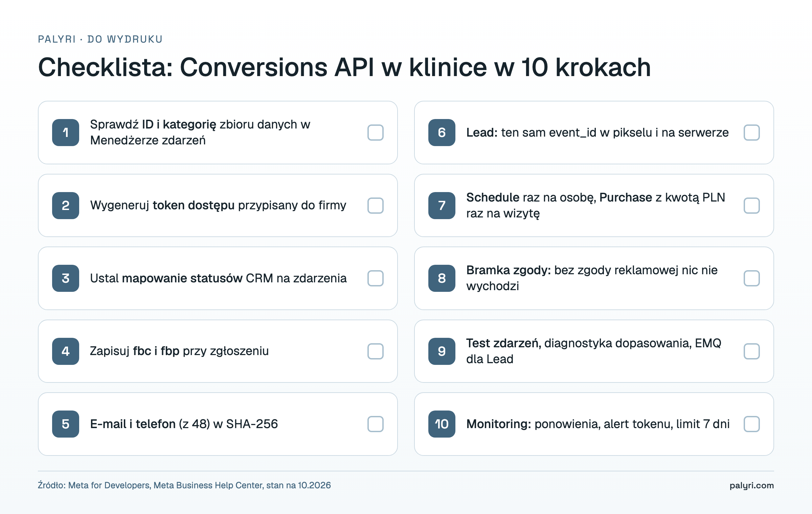Click text 'E-mail i telefon (z 48) w SHA-256'

[x=184, y=424]
